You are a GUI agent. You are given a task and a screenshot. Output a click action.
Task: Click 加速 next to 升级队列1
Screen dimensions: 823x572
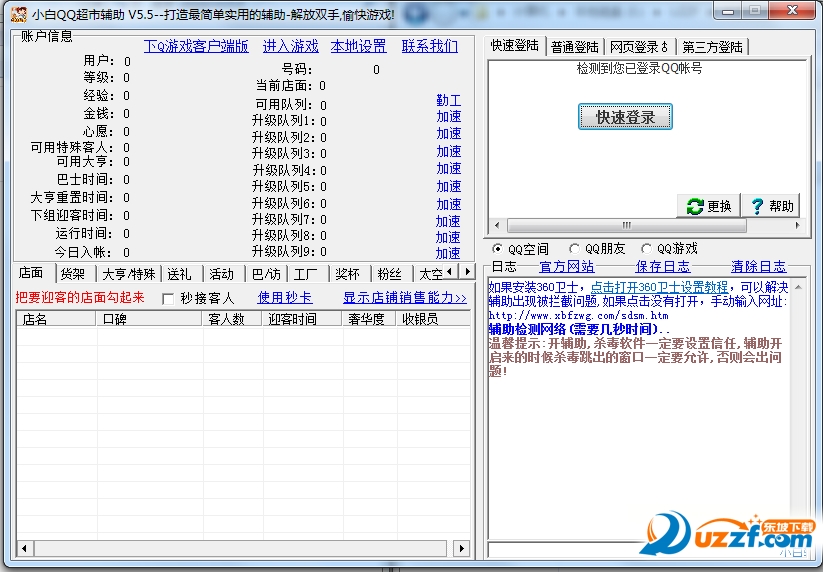[x=448, y=116]
